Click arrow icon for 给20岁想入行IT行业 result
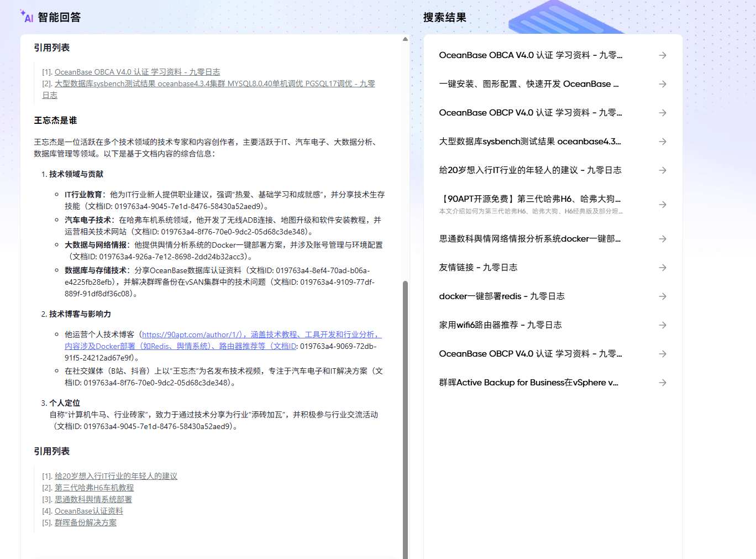Viewport: 756px width, 559px height. coord(663,170)
